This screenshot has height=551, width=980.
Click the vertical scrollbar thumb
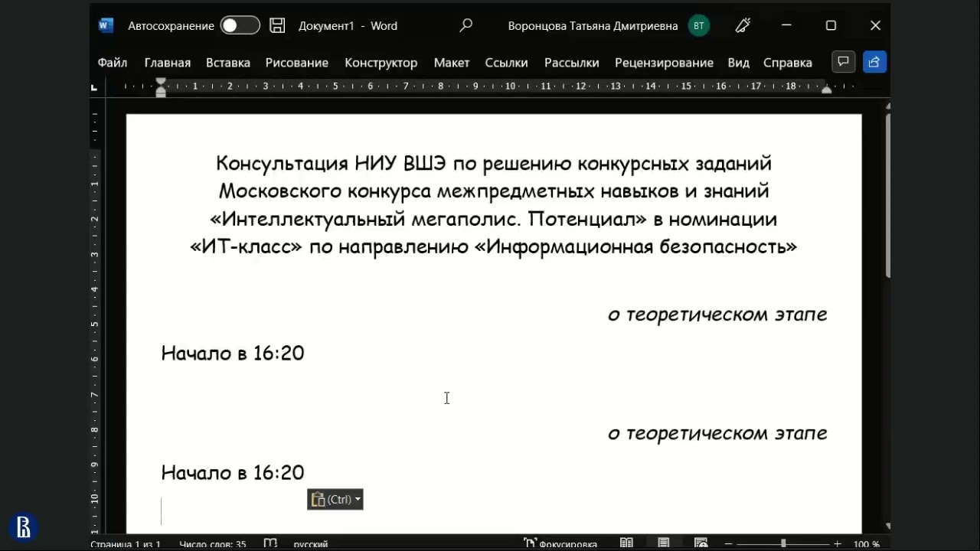tap(888, 196)
